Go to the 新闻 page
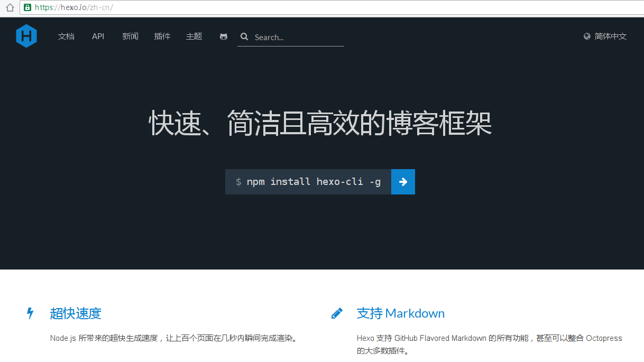644x362 pixels. [x=130, y=36]
